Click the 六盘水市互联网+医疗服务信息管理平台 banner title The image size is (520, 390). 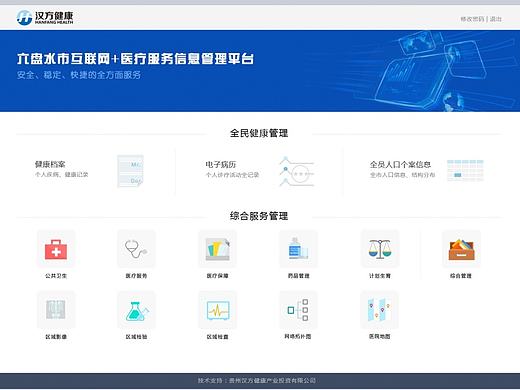pos(136,59)
